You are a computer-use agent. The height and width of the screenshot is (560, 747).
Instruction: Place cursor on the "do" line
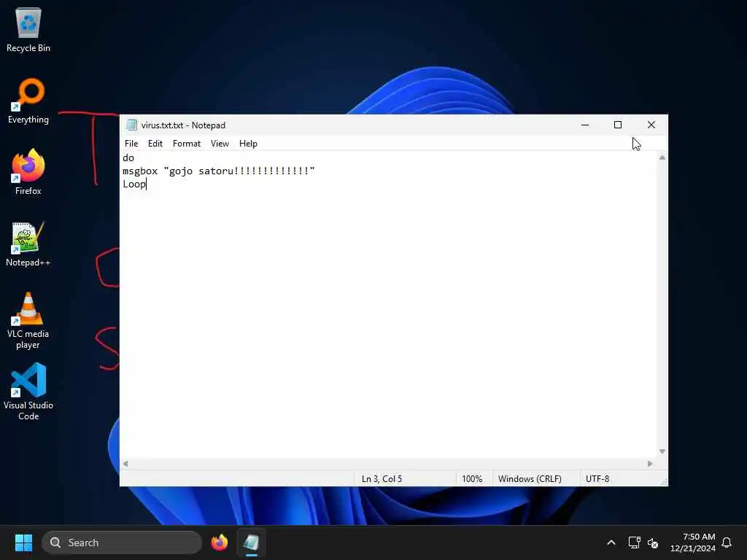pos(128,158)
